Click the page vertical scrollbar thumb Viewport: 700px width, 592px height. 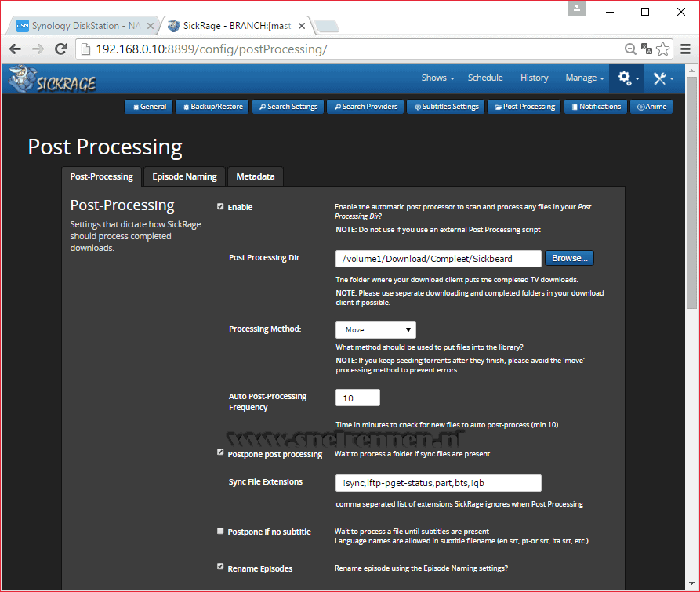691,192
